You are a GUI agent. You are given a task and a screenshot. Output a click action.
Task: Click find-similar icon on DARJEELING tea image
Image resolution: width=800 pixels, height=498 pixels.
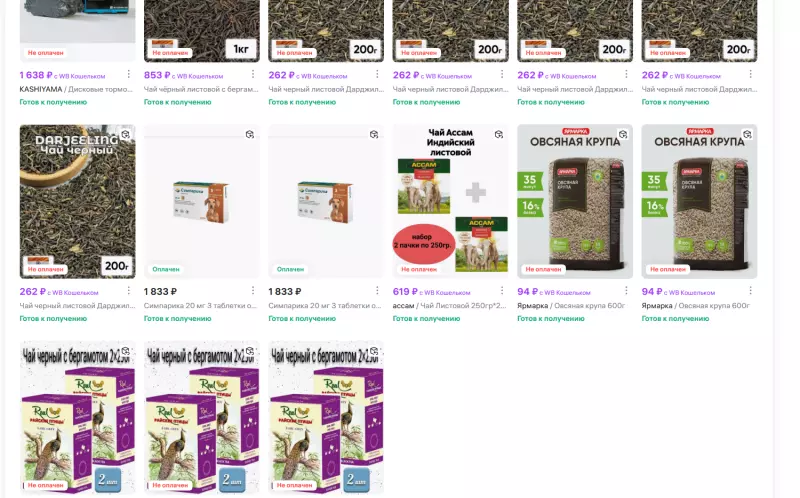coord(125,135)
